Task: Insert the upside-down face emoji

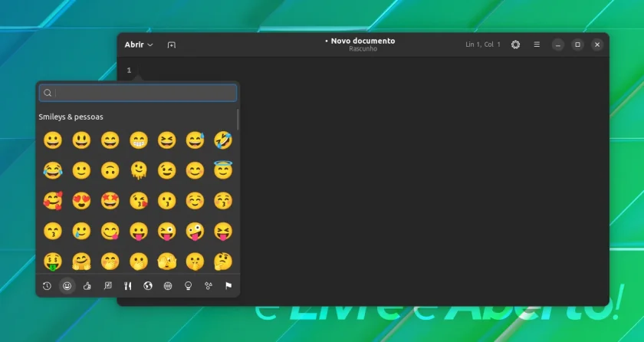Action: click(110, 170)
